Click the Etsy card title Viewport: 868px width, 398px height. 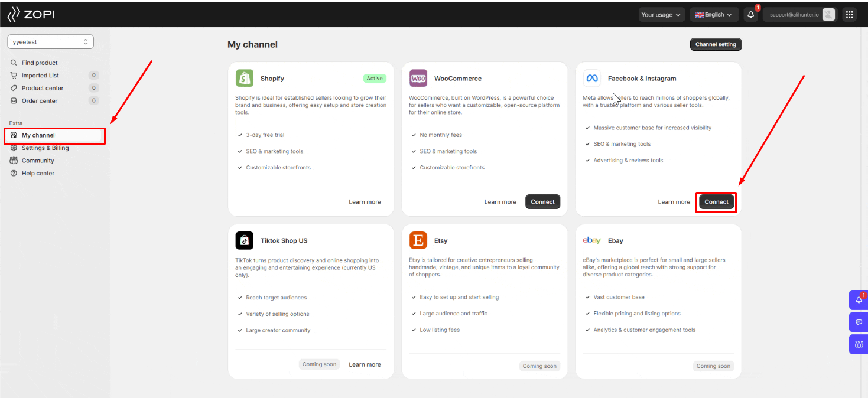point(441,241)
